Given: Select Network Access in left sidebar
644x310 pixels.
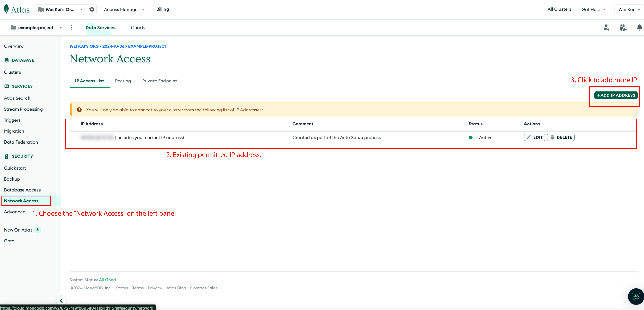Looking at the screenshot, I should click(21, 201).
